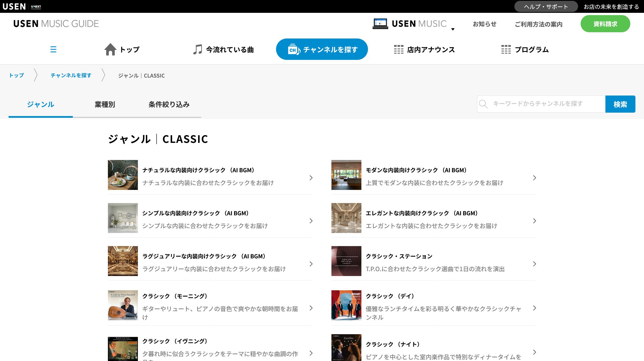The height and width of the screenshot is (361, 644).
Task: Click the チャンネルを探す breadcrumb link
Action: point(71,75)
